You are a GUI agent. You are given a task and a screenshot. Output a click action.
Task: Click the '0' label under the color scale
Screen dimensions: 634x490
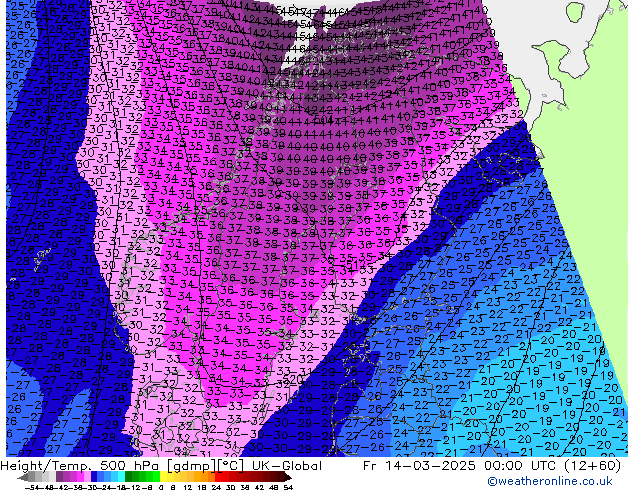pyautogui.click(x=161, y=487)
